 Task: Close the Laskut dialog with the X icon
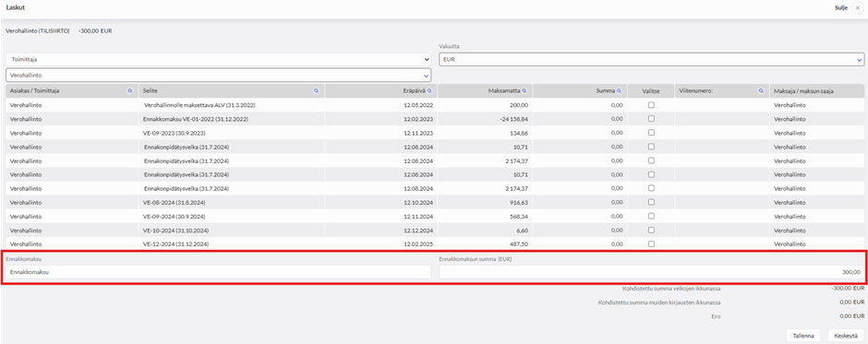tap(858, 8)
